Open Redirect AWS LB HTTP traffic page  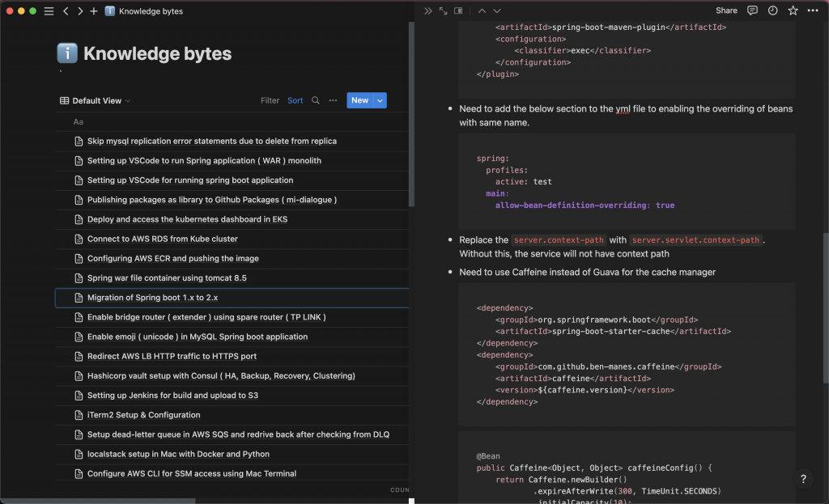click(x=172, y=356)
